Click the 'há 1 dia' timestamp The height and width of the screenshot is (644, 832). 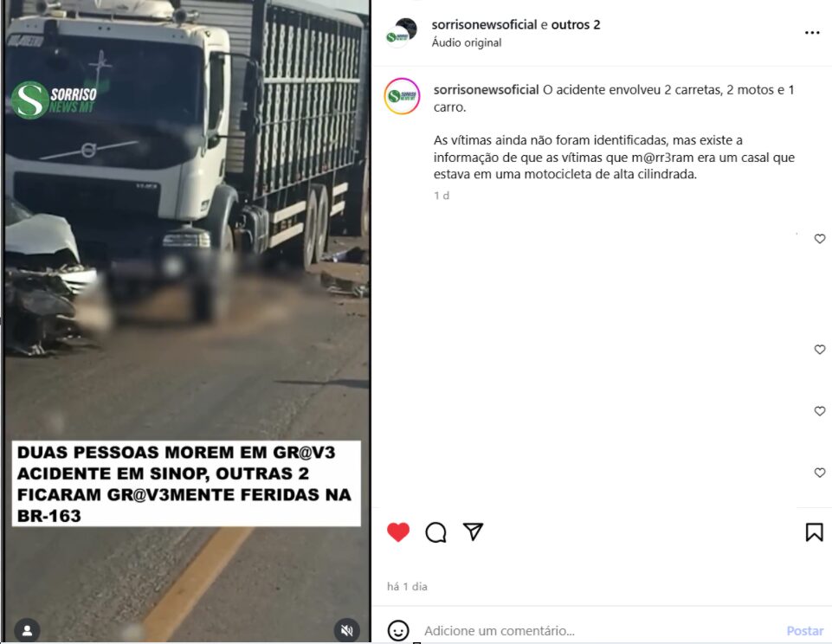407,586
